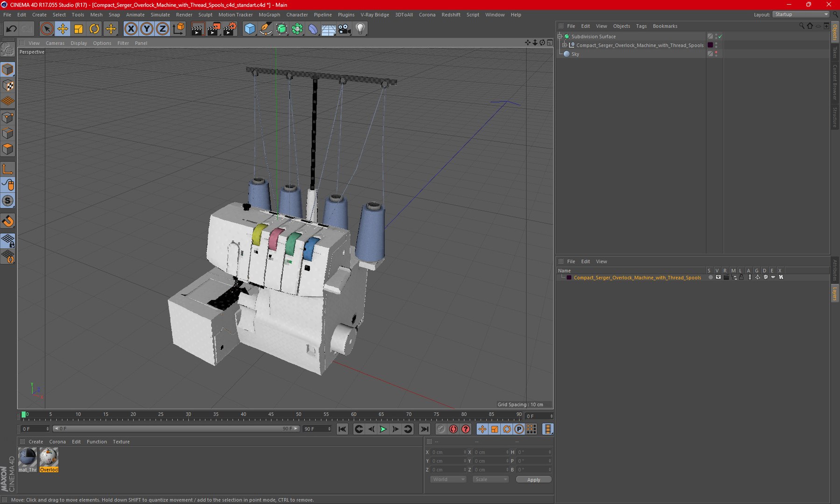Click the Undo arrow icon
Viewport: 840px width, 504px height.
click(11, 29)
